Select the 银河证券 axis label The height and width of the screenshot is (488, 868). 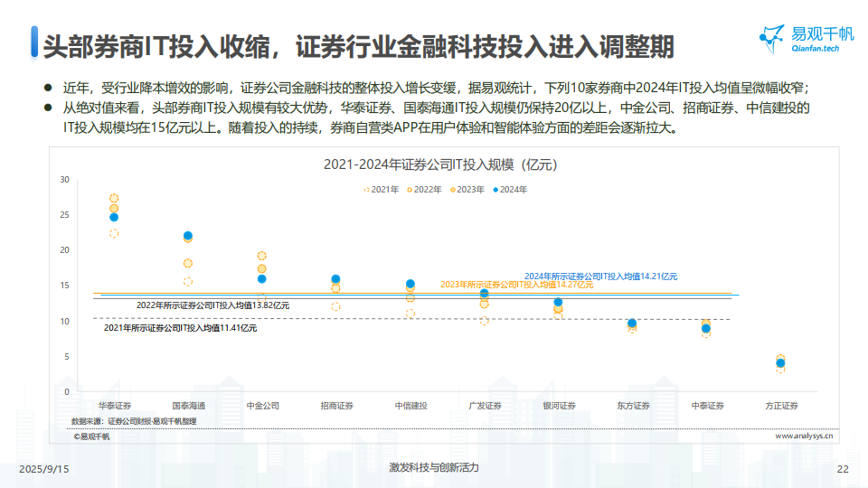558,406
